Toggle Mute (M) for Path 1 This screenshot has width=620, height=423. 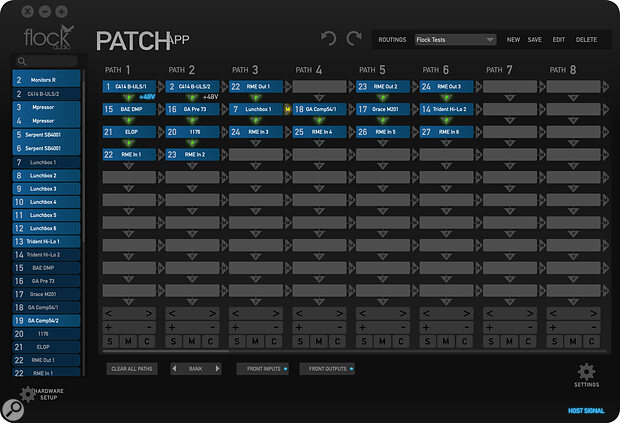point(129,342)
